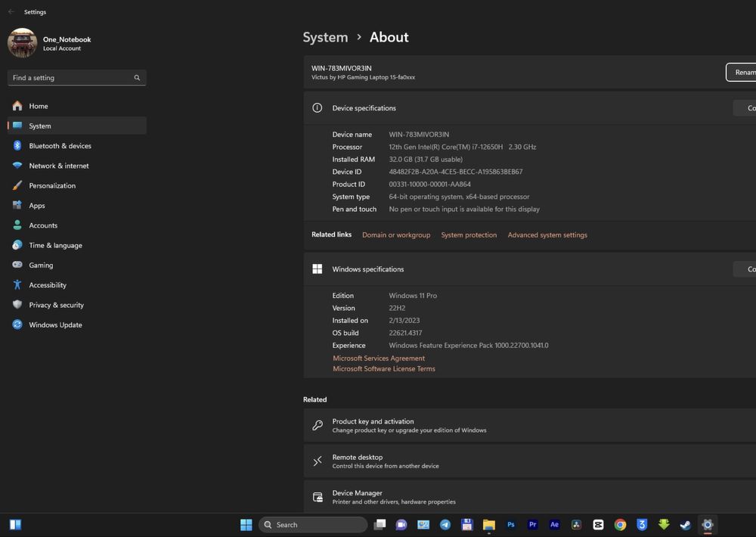
Task: Click the One_Notebook profile picture
Action: coord(22,43)
